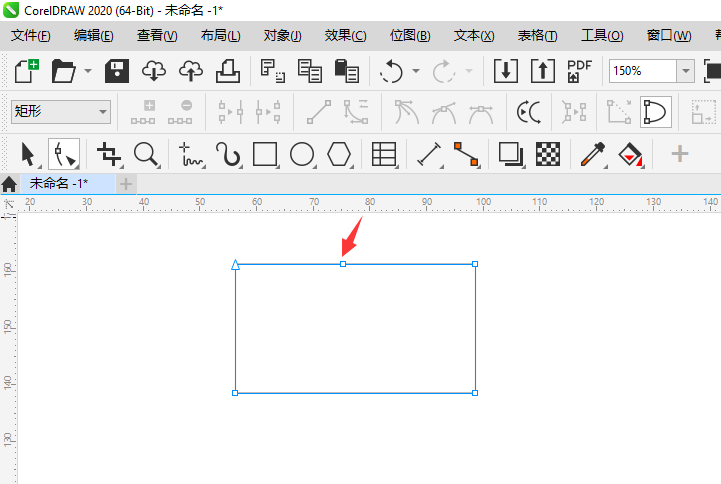Select the Connector tool

coord(466,154)
